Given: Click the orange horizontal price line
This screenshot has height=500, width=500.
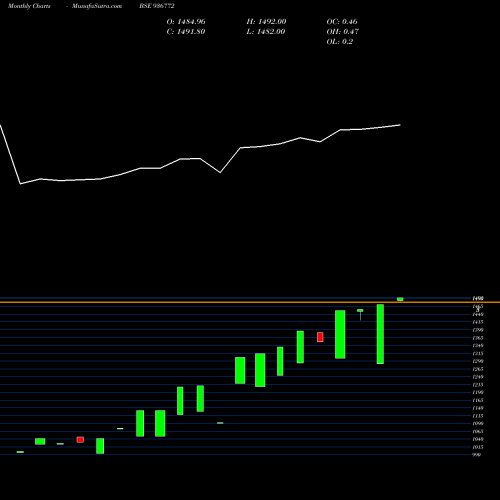Looking at the screenshot, I should [250, 302].
